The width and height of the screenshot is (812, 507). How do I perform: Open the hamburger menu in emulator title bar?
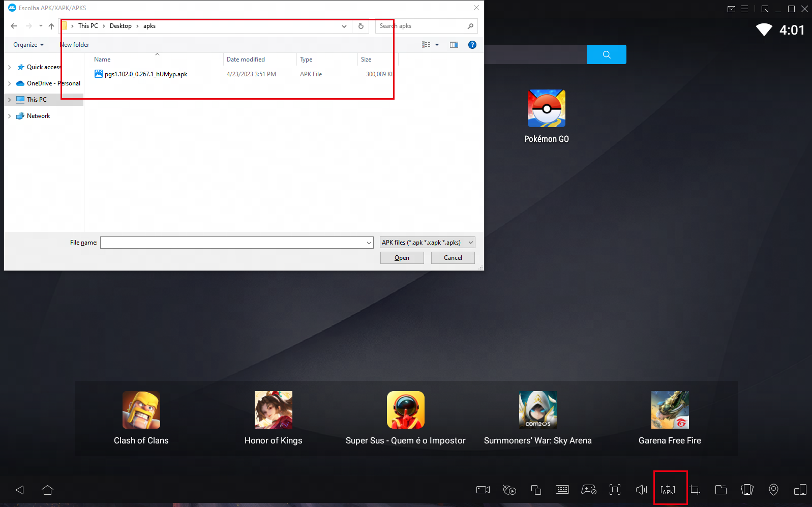tap(744, 9)
